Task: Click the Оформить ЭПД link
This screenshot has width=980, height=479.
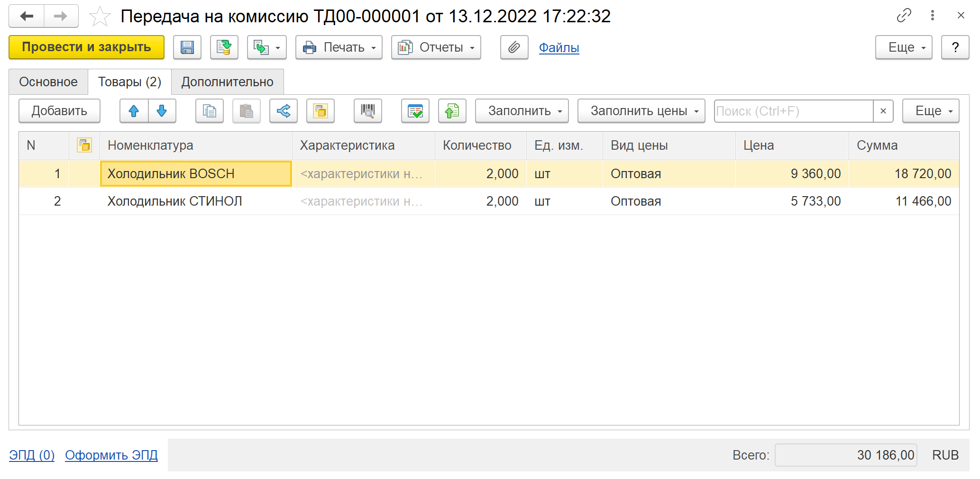Action: click(x=111, y=455)
